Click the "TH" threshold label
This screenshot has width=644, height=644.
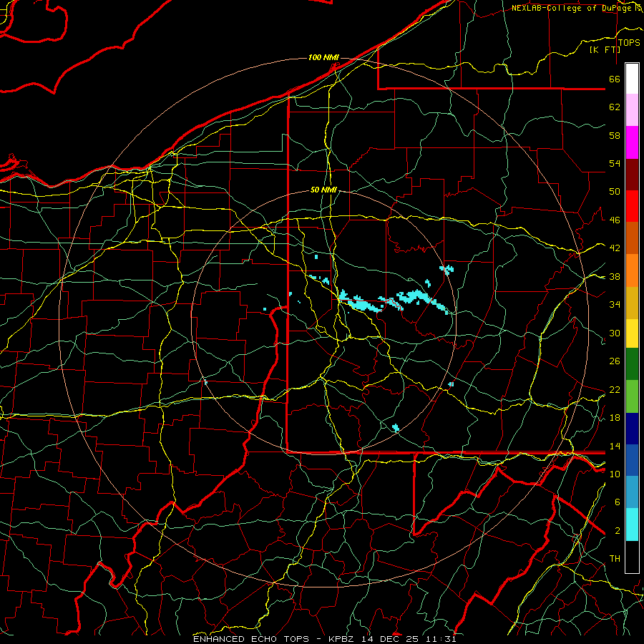coord(615,559)
